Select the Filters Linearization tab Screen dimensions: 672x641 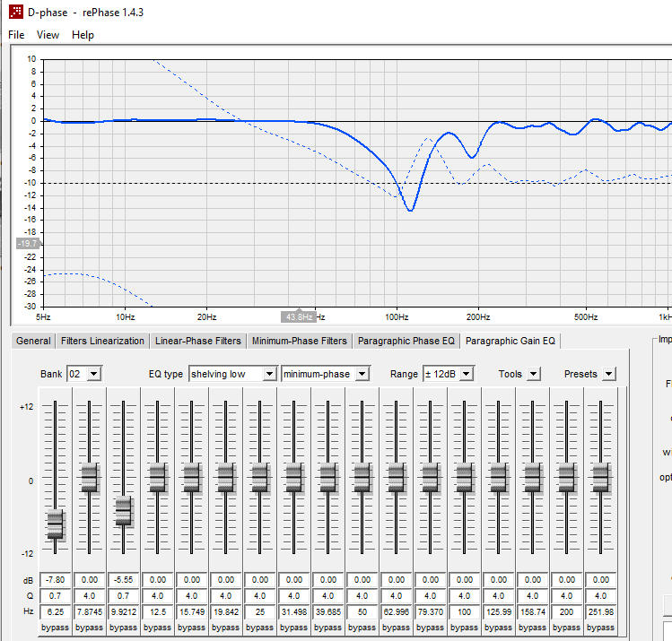tap(102, 341)
